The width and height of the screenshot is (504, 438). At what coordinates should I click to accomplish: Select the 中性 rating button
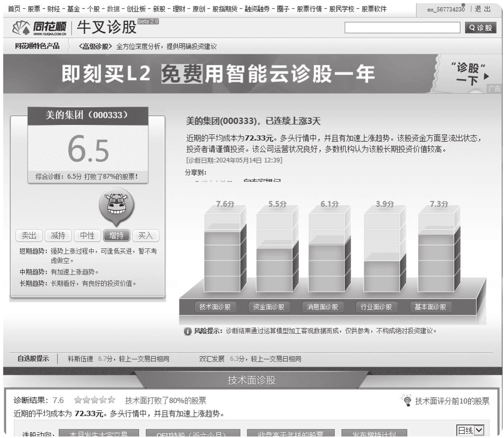coord(87,235)
